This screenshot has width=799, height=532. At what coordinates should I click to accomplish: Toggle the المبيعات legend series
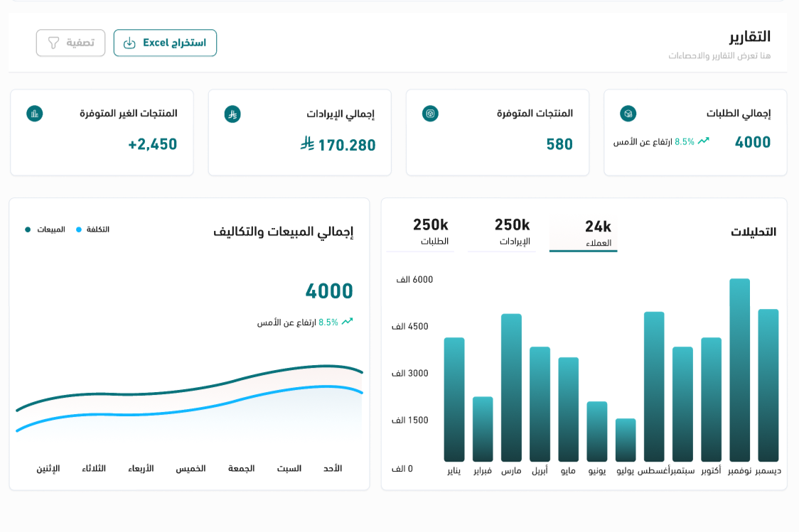click(45, 229)
